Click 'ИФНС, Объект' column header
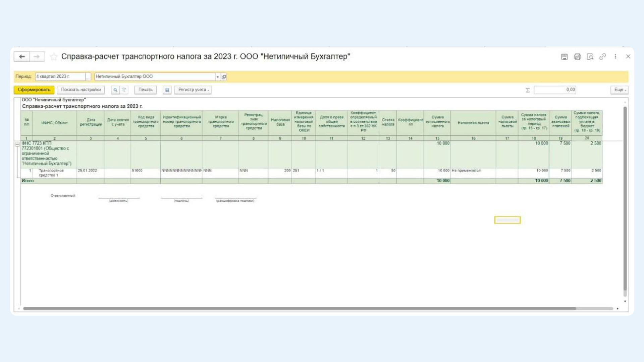 click(54, 123)
